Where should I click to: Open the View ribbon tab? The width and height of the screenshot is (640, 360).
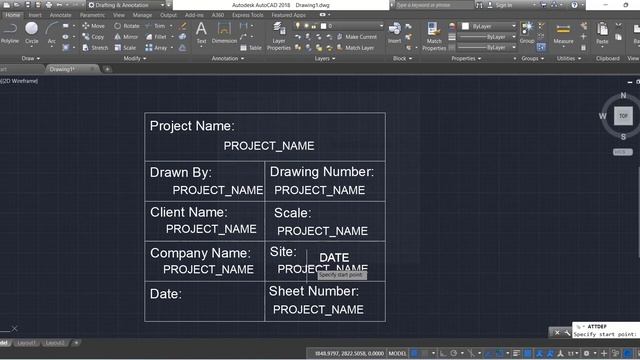[x=119, y=15]
